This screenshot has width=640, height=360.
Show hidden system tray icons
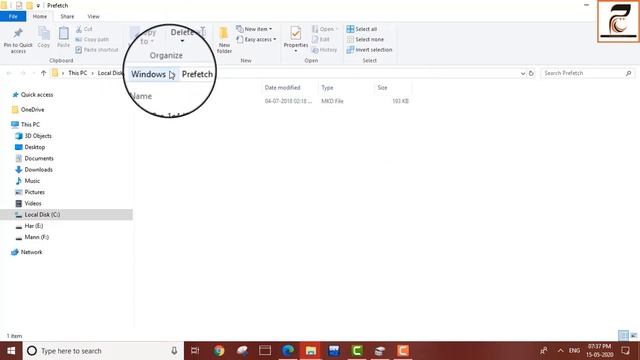click(560, 351)
